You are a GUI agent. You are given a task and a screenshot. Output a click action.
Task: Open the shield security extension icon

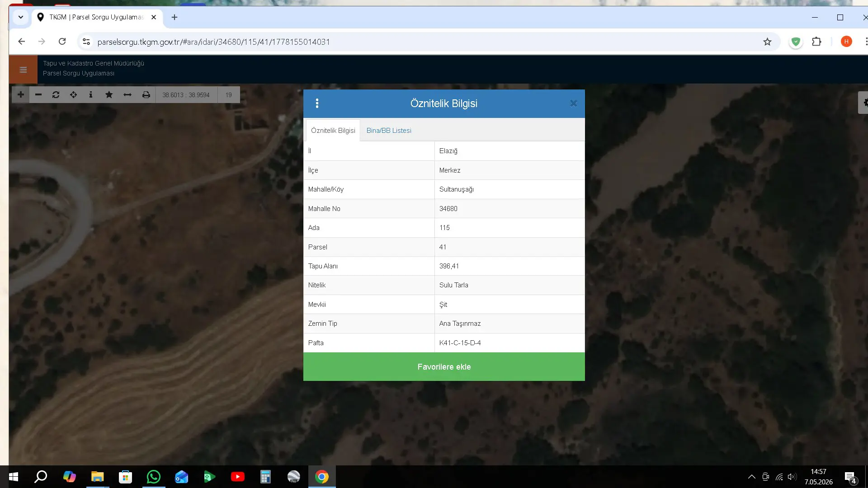pos(796,42)
